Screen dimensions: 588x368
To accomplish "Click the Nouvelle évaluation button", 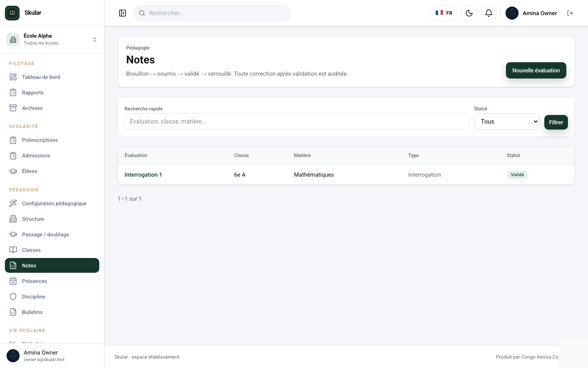I will [x=536, y=70].
